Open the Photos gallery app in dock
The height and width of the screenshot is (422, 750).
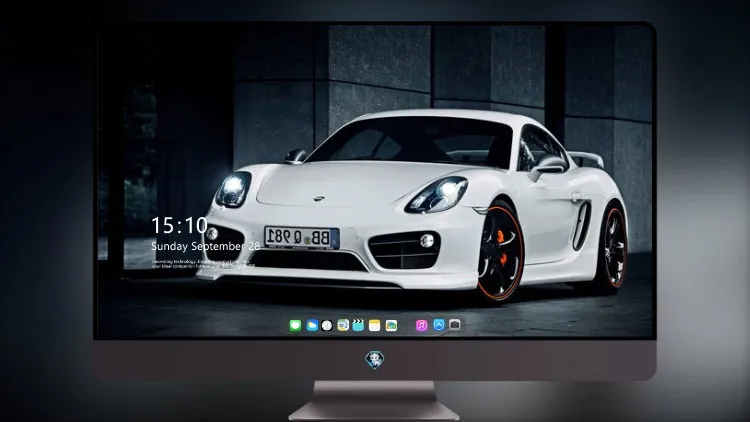[391, 325]
